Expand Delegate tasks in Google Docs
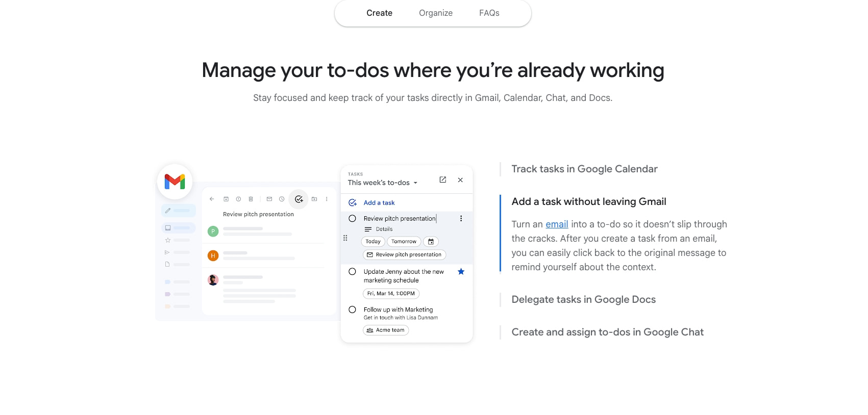The width and height of the screenshot is (868, 415). click(x=583, y=300)
